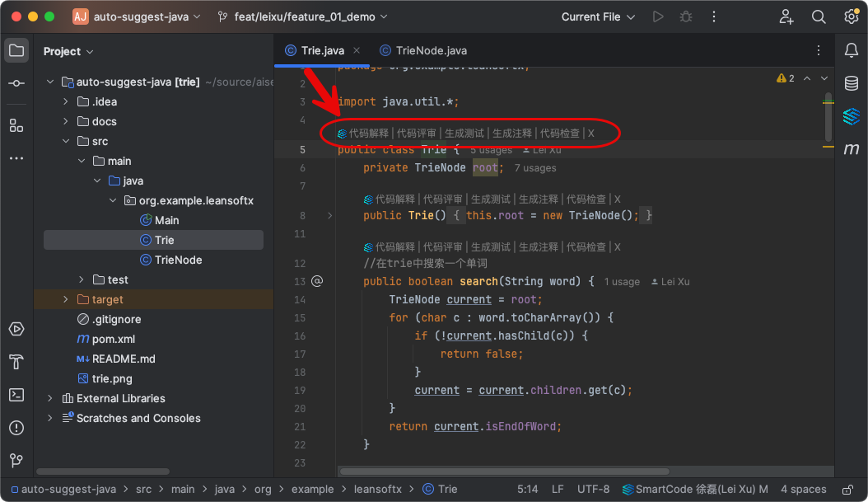Click 1 usage hint for search method

tap(622, 281)
